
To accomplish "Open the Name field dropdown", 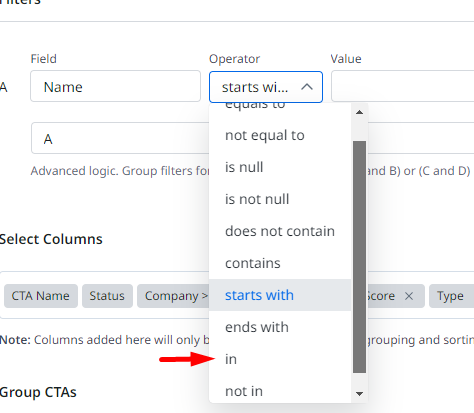I will coord(115,86).
